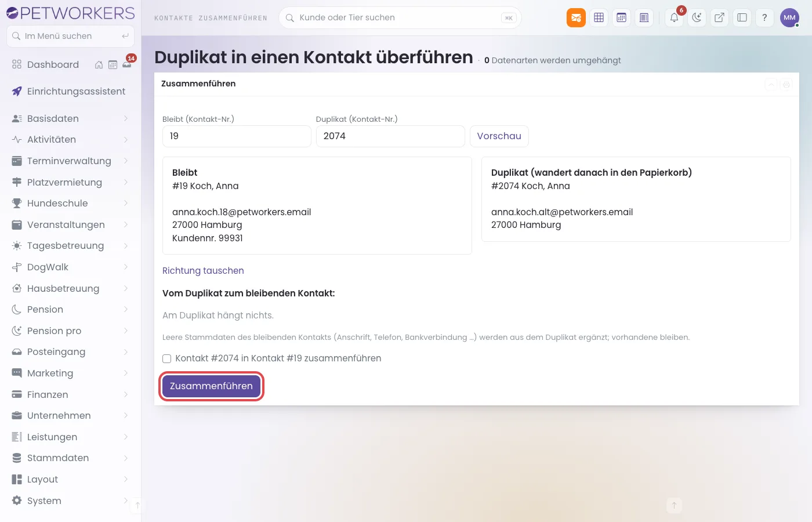
Task: Focus the 'Duplikat (Kontakt-Nr.)' input field
Action: pyautogui.click(x=390, y=136)
